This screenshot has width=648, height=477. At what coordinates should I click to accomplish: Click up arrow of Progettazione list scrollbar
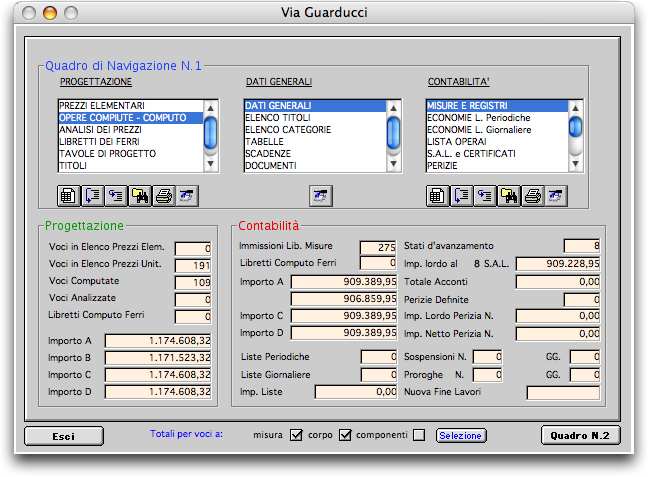[210, 108]
